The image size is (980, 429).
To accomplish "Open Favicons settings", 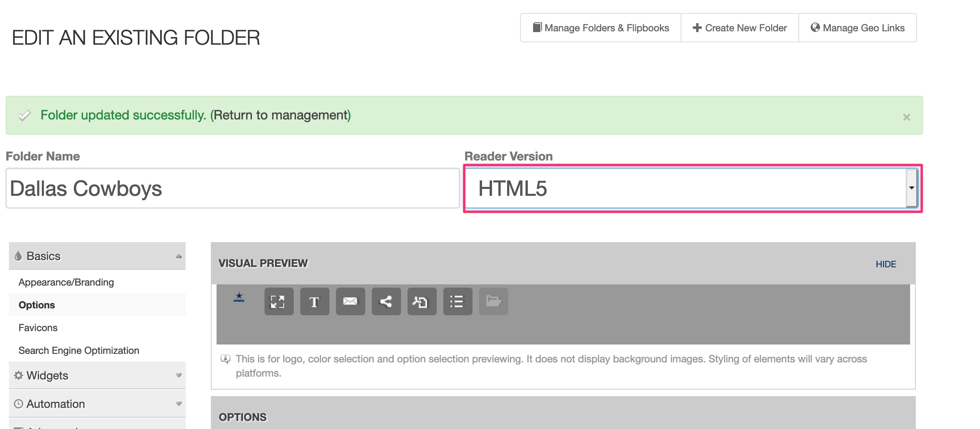I will pos(38,327).
